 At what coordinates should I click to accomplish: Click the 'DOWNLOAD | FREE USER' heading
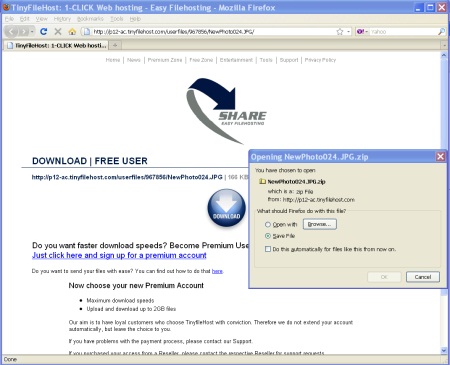click(90, 161)
